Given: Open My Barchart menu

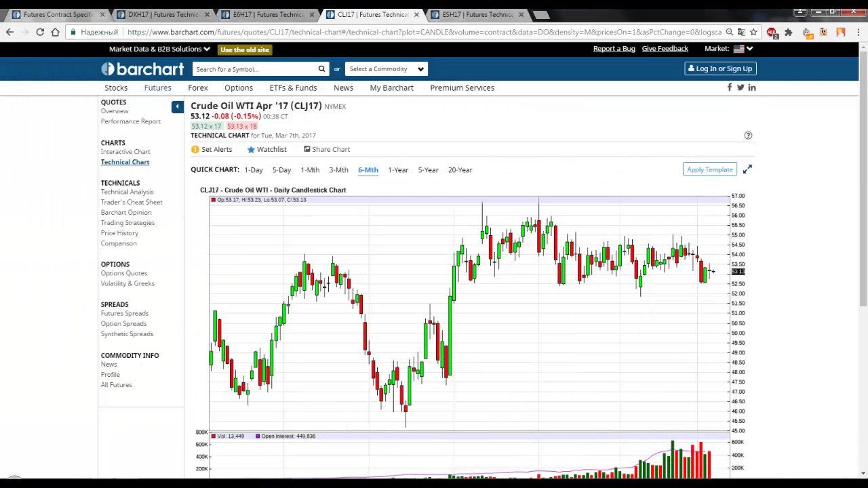Looking at the screenshot, I should [391, 87].
